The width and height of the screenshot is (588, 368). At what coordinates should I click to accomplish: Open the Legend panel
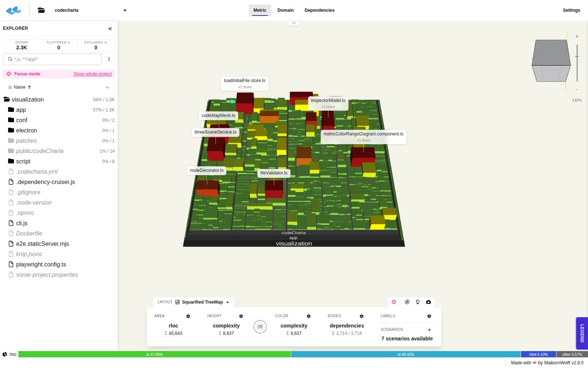[x=582, y=333]
